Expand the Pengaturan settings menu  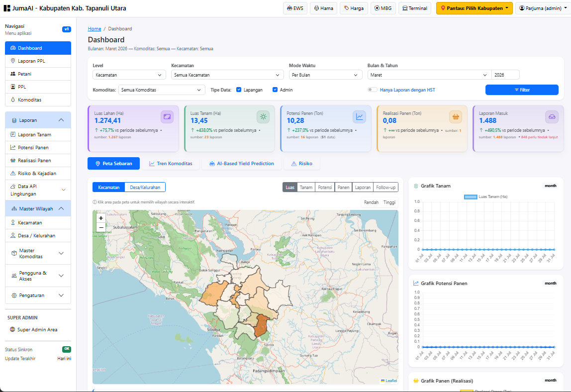pyautogui.click(x=38, y=295)
